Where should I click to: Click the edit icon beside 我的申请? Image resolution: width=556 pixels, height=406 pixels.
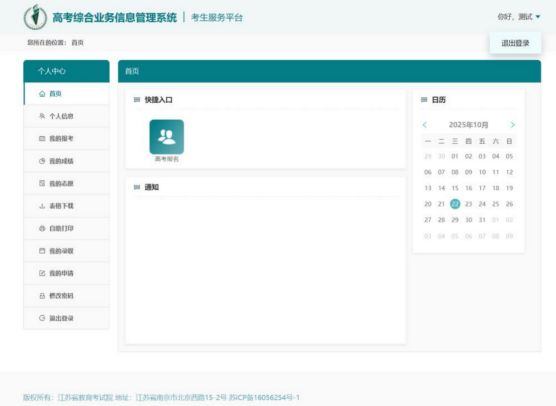tap(42, 273)
